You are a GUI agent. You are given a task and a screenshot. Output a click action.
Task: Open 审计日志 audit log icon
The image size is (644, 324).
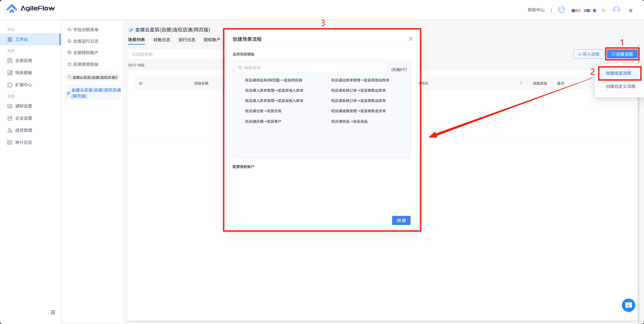coord(10,142)
